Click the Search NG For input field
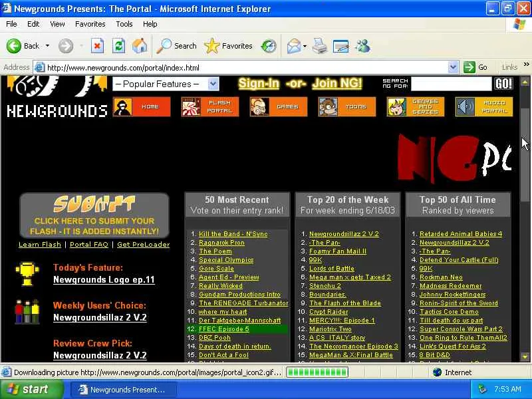Image resolution: width=532 pixels, height=399 pixels. 452,84
